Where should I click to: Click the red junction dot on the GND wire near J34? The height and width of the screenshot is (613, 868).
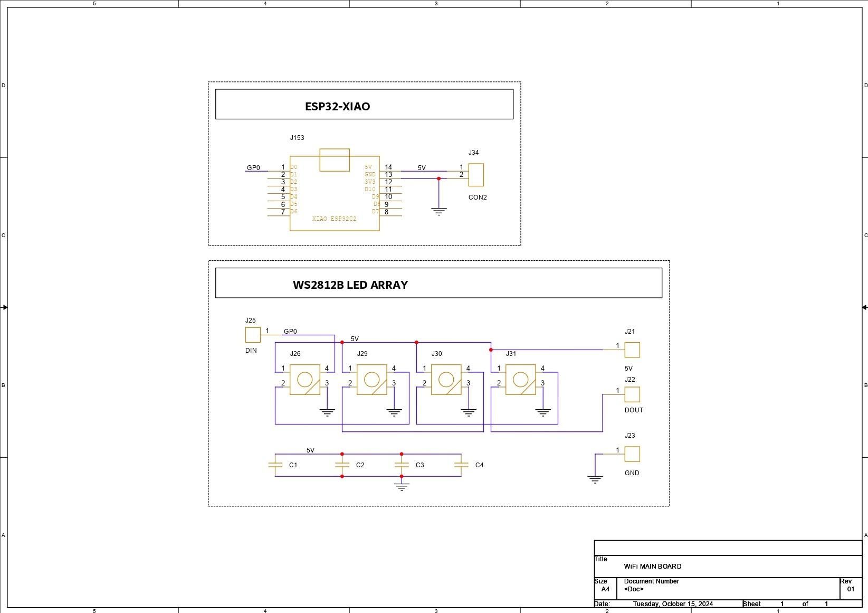[x=438, y=178]
